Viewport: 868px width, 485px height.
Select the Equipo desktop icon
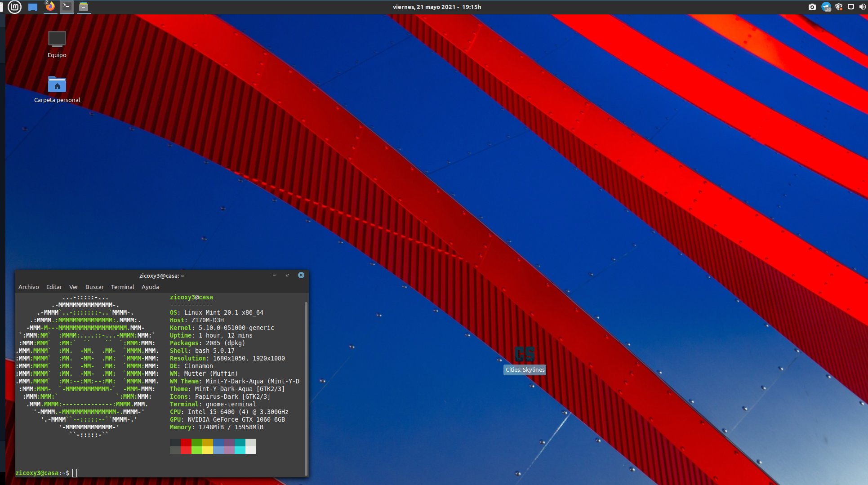click(x=57, y=40)
